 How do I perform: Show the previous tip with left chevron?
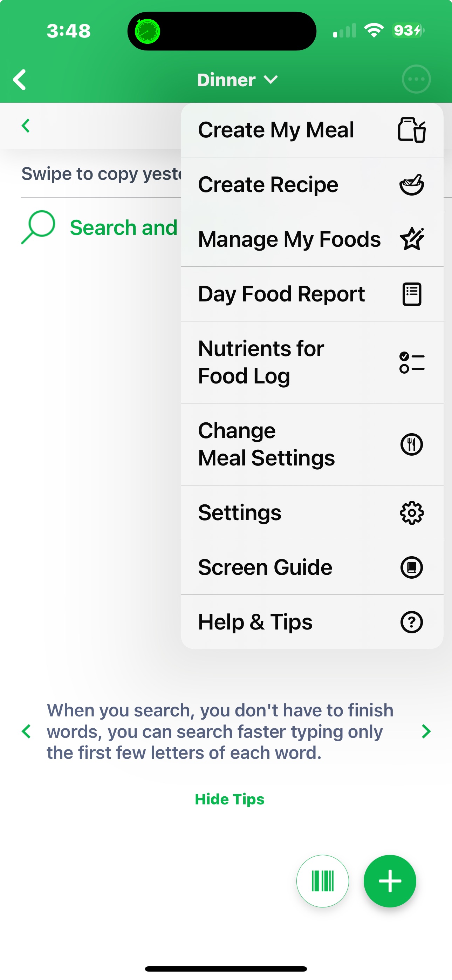[26, 731]
